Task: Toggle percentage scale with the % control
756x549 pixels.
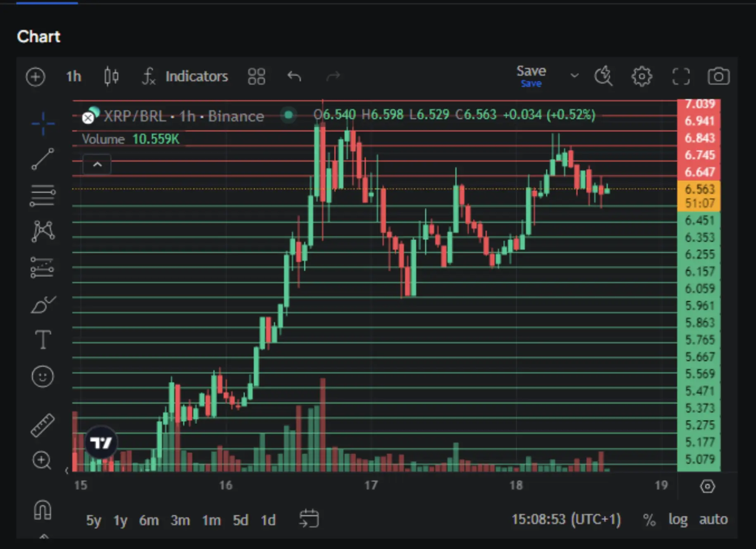Action: pos(650,520)
